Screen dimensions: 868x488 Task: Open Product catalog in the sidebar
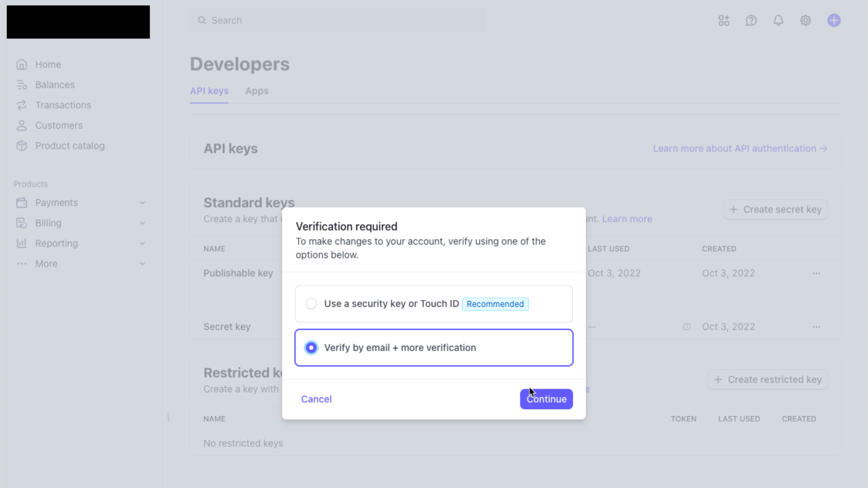tap(70, 145)
